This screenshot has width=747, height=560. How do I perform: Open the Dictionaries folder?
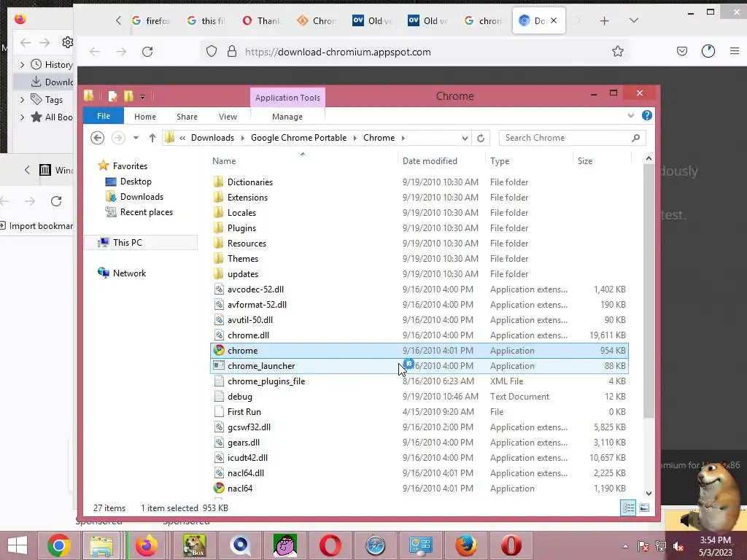pos(249,182)
